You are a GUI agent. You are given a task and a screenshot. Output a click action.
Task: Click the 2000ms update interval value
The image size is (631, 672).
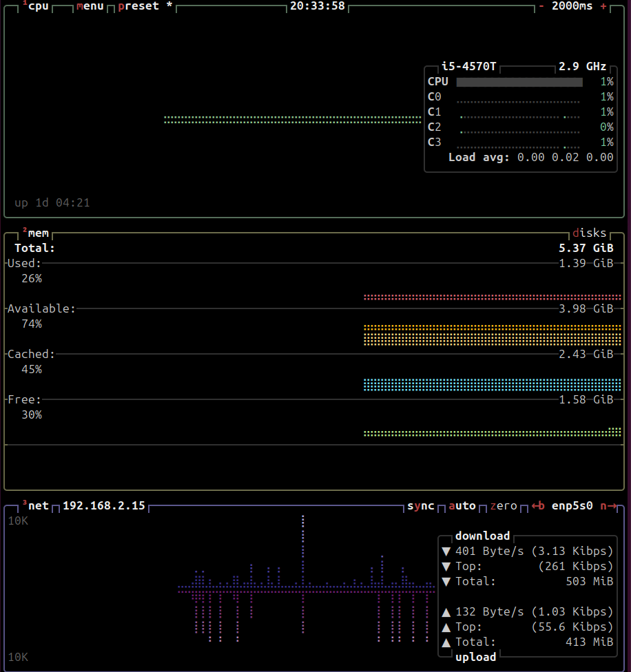[572, 6]
